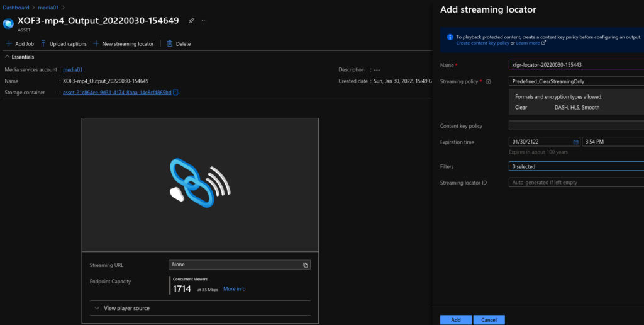Click the 1714 concurrent viewers value
Screen dimensions: 644x325
click(x=182, y=289)
